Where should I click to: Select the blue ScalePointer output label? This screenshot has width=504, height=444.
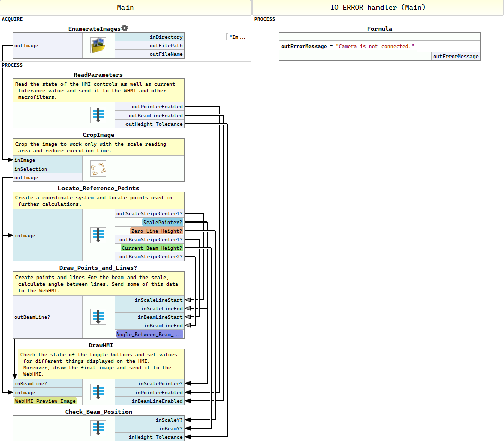[162, 223]
